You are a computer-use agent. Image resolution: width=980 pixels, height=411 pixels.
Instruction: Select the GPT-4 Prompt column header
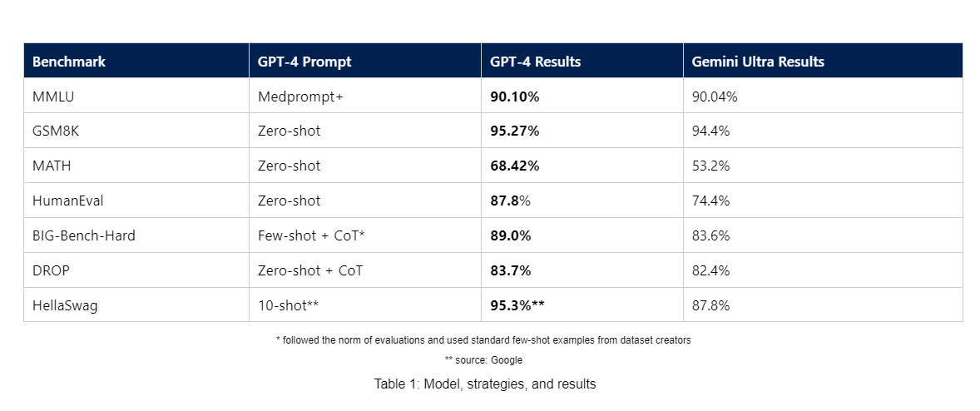point(304,62)
